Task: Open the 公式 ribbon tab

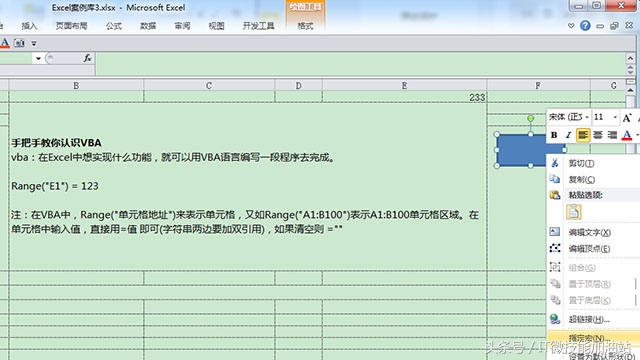Action: [113, 26]
